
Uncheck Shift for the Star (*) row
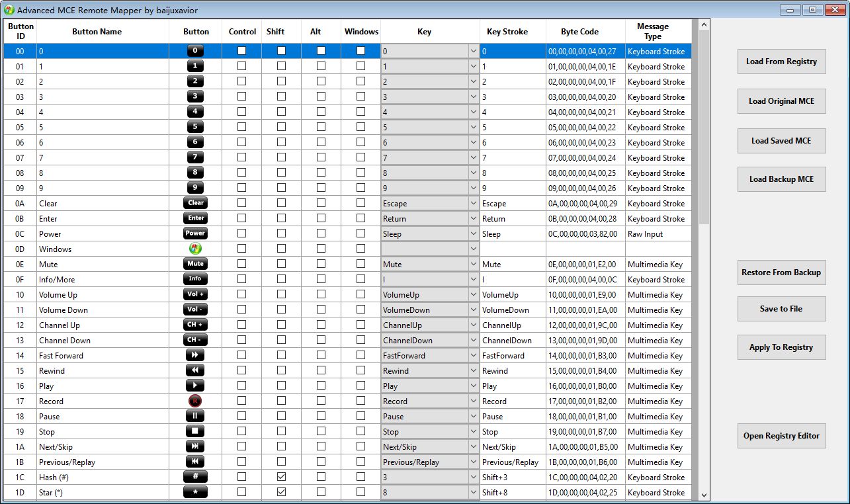point(281,492)
